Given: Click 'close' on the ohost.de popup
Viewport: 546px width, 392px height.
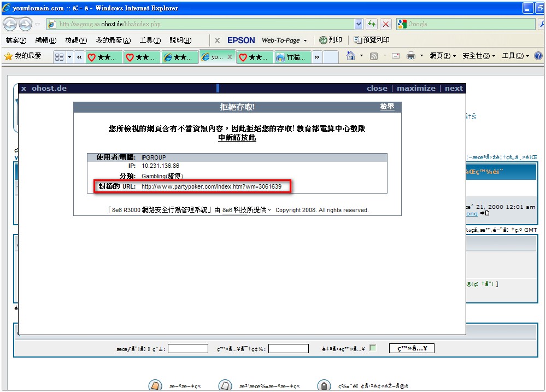Looking at the screenshot, I should 377,89.
